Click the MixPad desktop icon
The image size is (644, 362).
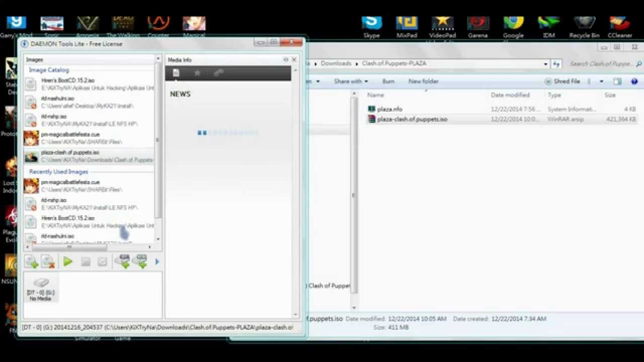click(407, 27)
